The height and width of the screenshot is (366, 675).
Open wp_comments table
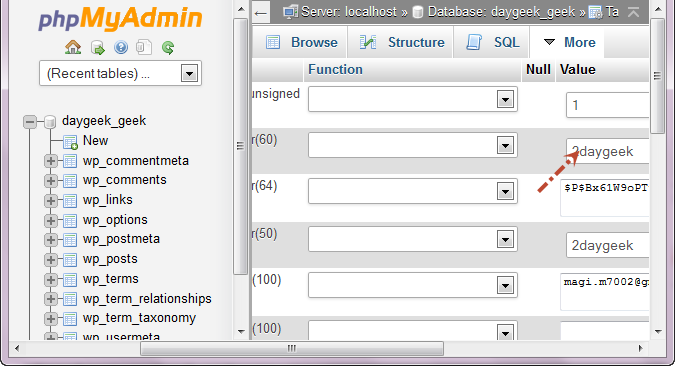pos(124,180)
